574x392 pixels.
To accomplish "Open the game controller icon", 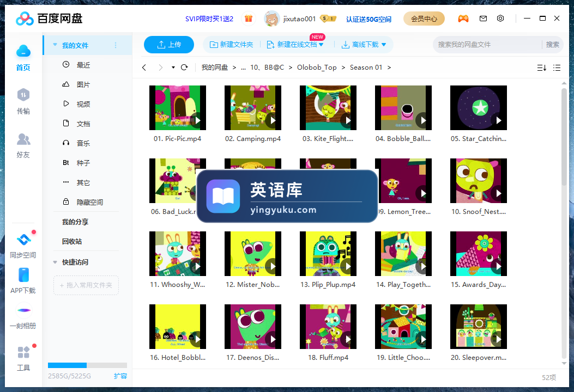I will (x=463, y=19).
